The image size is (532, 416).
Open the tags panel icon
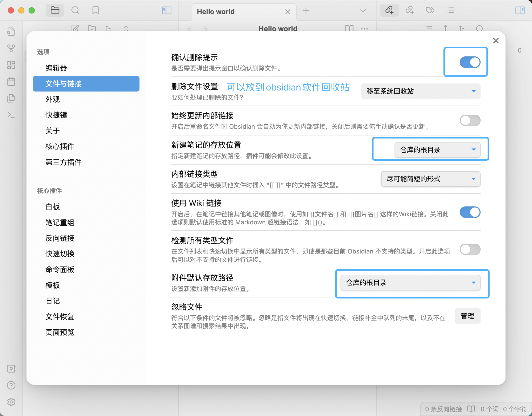click(x=430, y=10)
